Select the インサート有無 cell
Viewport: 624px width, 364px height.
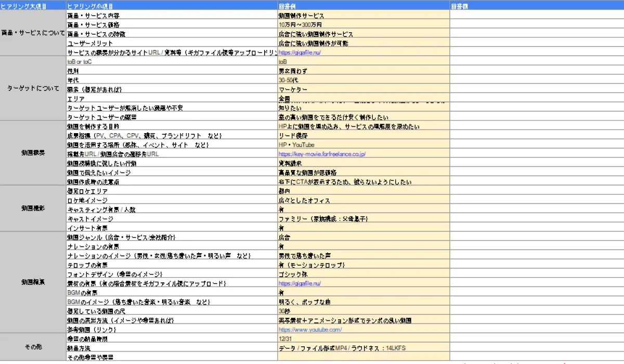(x=172, y=228)
